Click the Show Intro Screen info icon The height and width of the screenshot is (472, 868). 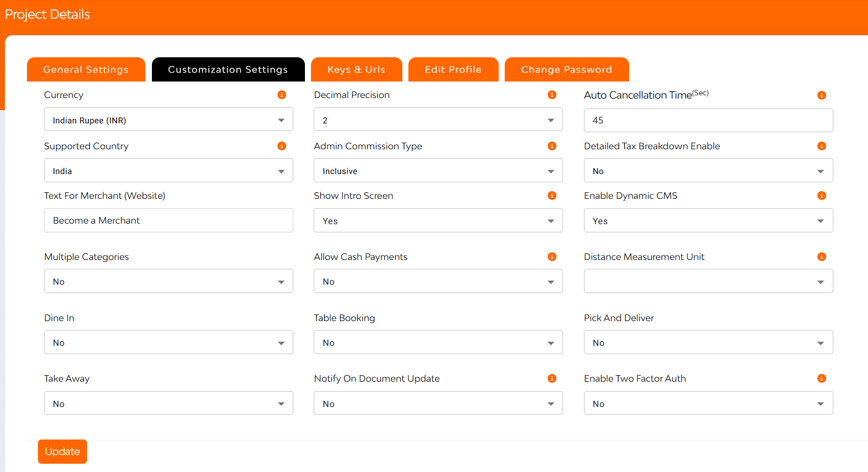click(x=552, y=196)
